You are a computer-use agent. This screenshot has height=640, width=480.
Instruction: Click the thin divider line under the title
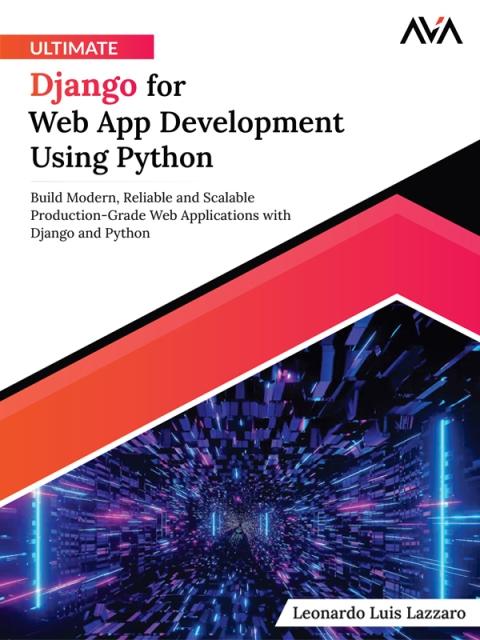click(111, 181)
